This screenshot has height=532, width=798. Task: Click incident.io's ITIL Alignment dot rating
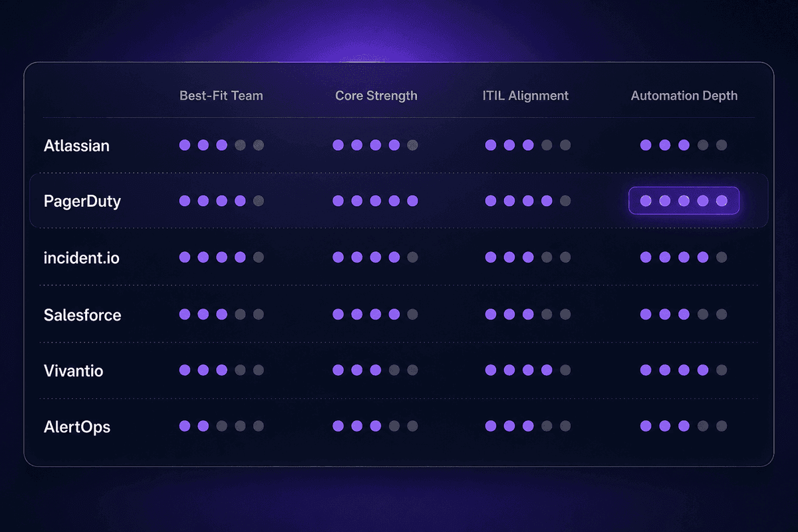(528, 257)
